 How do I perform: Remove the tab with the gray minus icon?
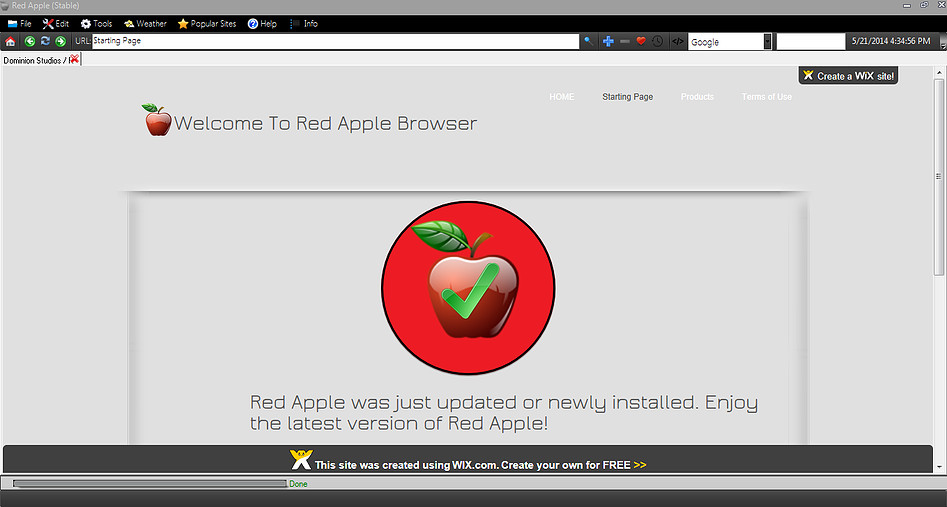point(625,41)
